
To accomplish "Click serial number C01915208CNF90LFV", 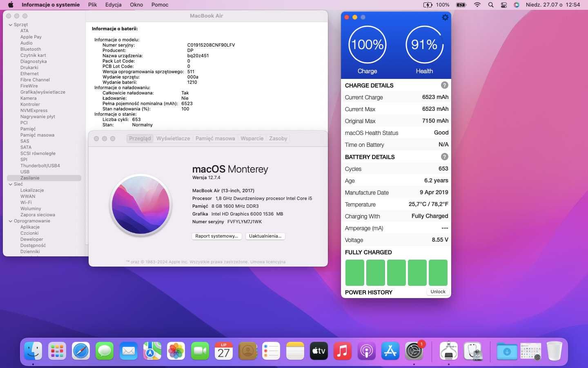I will [211, 45].
